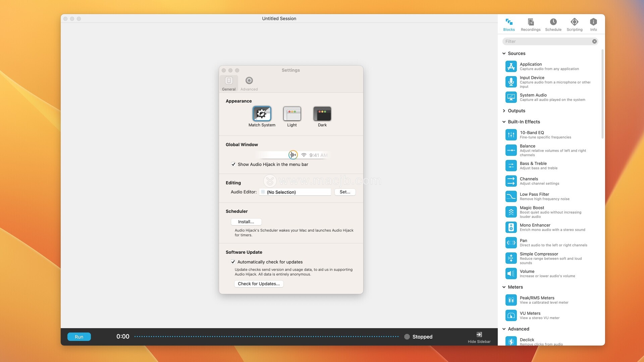Image resolution: width=644 pixels, height=362 pixels.
Task: Toggle Automatically check for updates
Action: coord(233,262)
